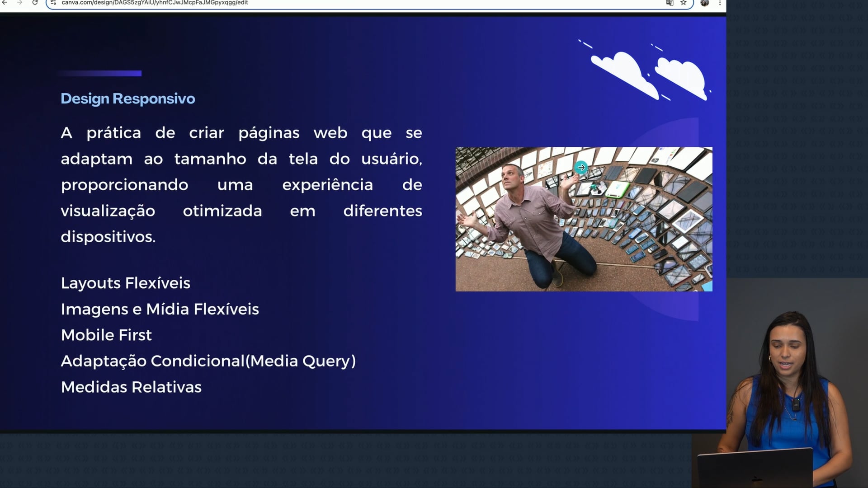Click Adaptação Condicional(Media Query) text
Image resolution: width=868 pixels, height=488 pixels.
pos(208,361)
